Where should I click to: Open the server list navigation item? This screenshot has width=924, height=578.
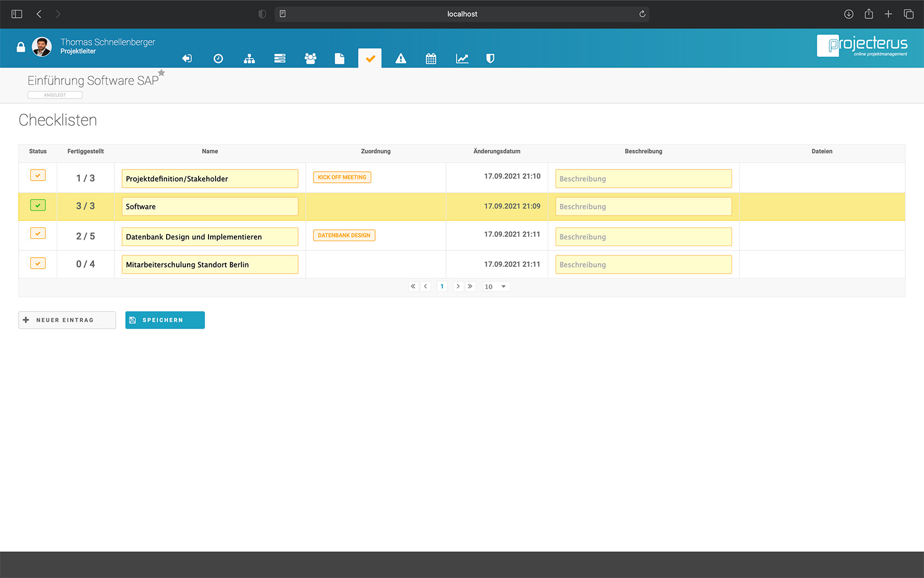(280, 59)
